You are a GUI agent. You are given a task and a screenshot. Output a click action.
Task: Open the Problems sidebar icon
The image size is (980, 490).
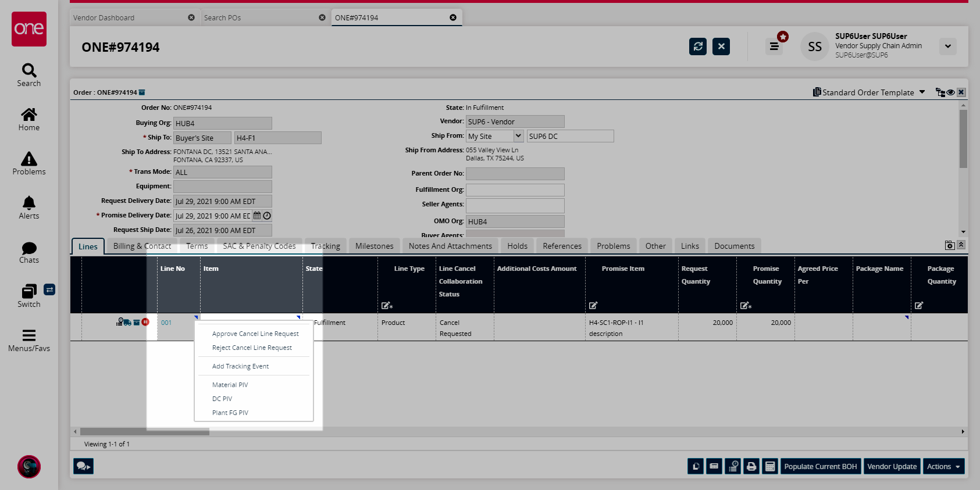click(x=29, y=163)
